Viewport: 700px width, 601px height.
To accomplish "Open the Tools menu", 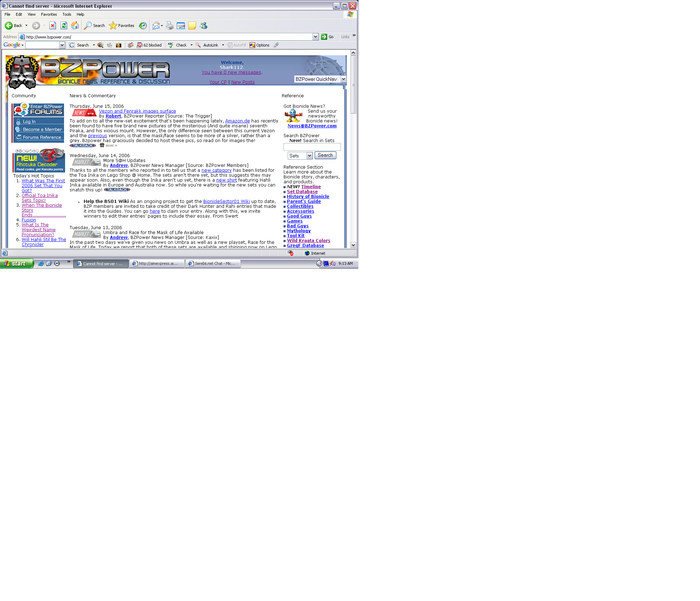I will [66, 14].
